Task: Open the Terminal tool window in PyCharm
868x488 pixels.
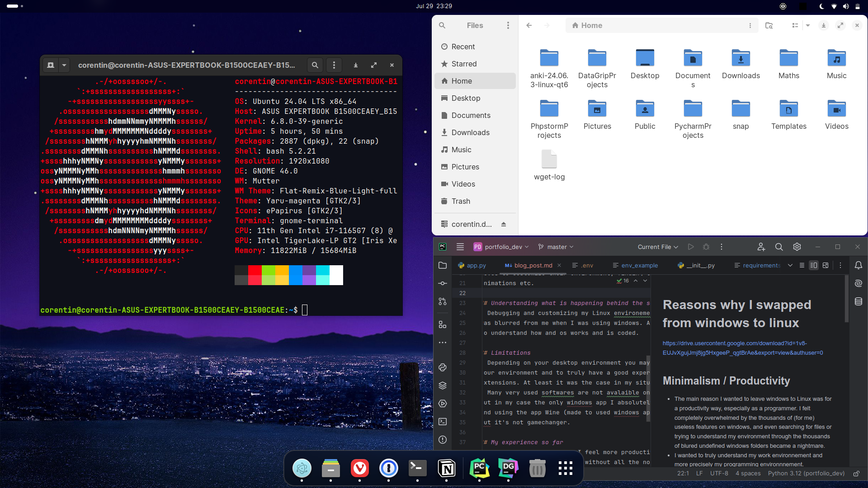Action: [x=443, y=422]
